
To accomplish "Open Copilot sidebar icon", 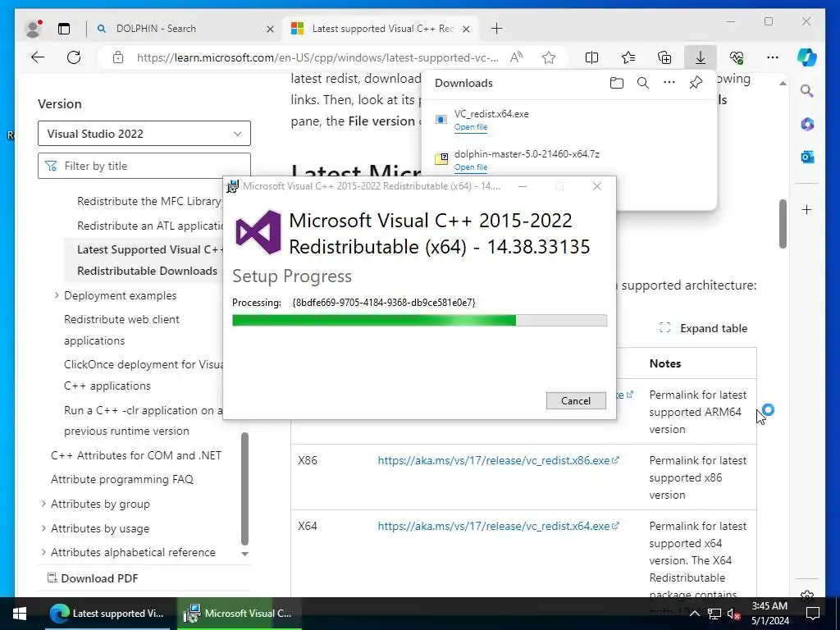I will pyautogui.click(x=807, y=57).
